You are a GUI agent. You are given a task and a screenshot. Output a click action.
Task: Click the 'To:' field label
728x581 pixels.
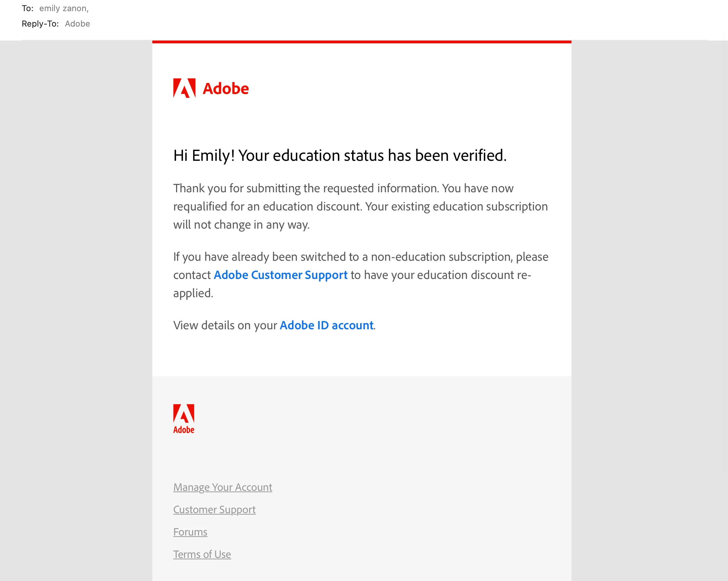27,8
